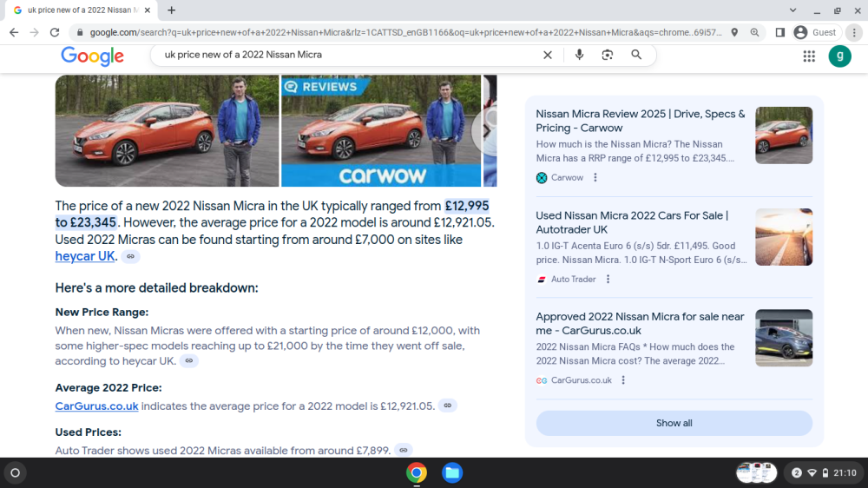Screen dimensions: 868x488
Task: Open the Autotrader road thumbnail
Action: pyautogui.click(x=783, y=237)
